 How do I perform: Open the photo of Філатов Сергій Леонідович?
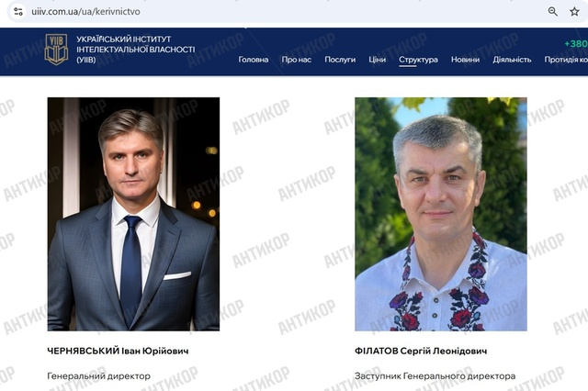tap(441, 214)
